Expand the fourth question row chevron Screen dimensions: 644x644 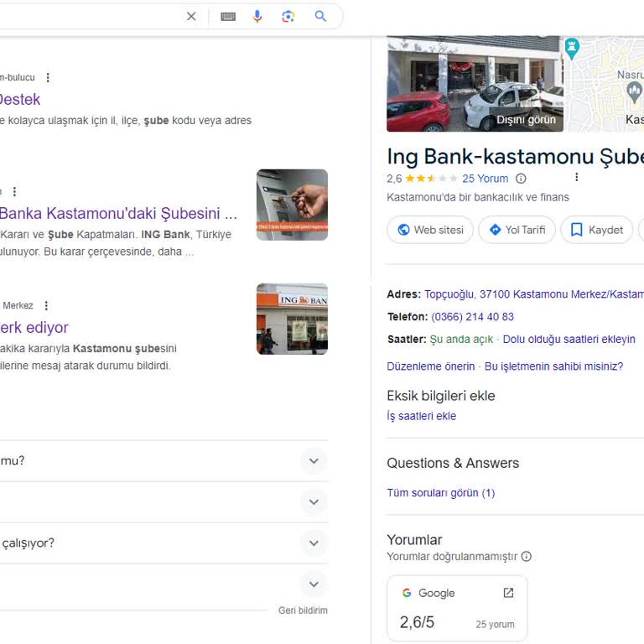click(314, 584)
